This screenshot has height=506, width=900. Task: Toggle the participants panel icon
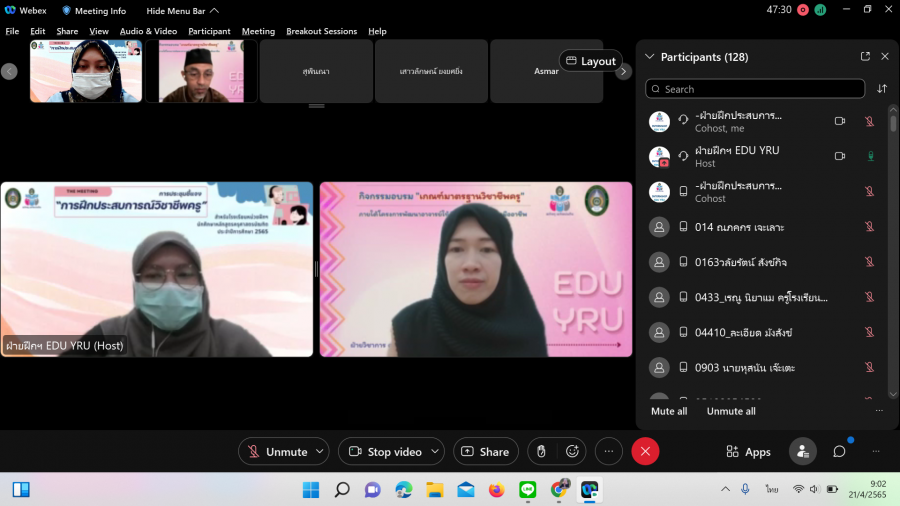click(802, 452)
